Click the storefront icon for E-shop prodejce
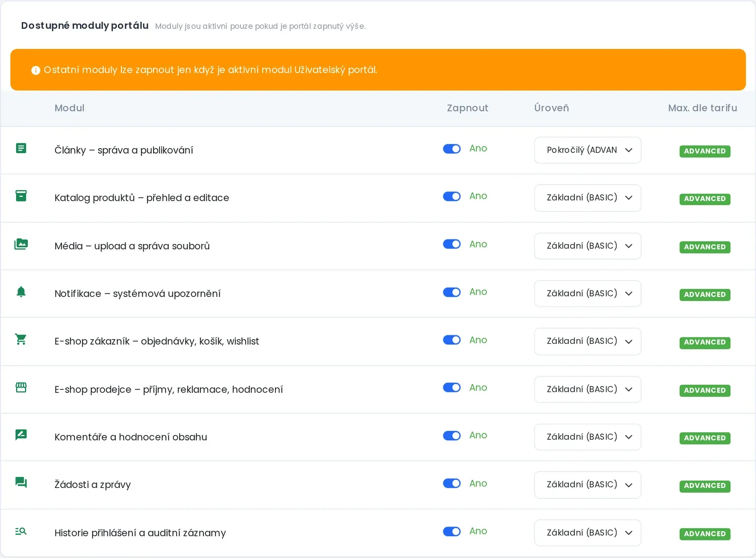This screenshot has width=756, height=558. pos(21,388)
